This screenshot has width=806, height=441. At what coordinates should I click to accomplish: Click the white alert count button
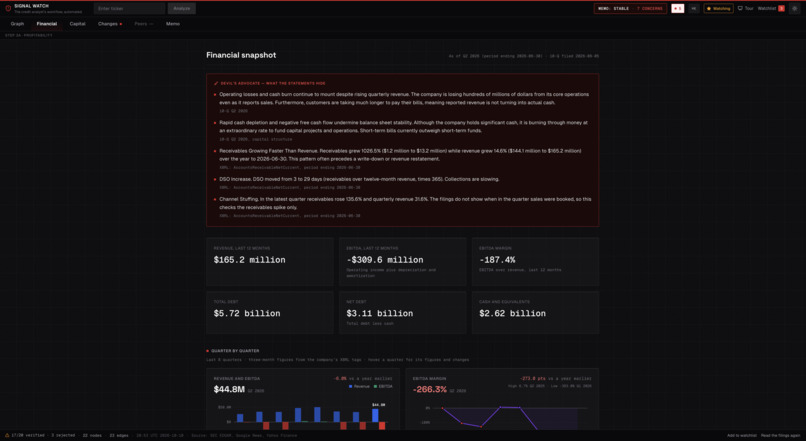(677, 8)
